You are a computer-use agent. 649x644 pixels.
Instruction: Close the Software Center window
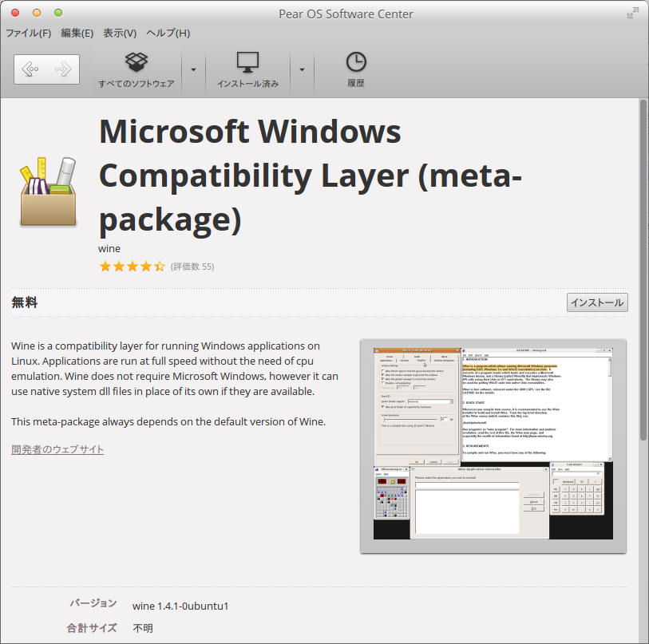pyautogui.click(x=15, y=13)
